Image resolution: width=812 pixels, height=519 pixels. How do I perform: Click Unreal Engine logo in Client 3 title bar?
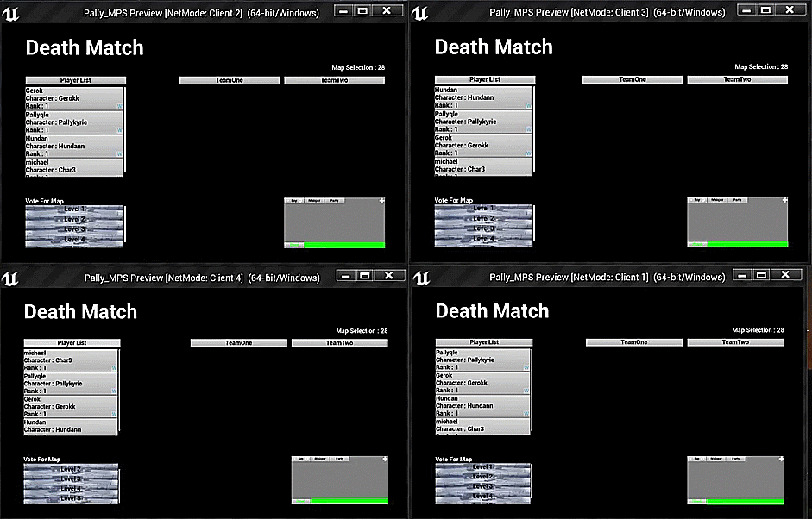tap(420, 12)
